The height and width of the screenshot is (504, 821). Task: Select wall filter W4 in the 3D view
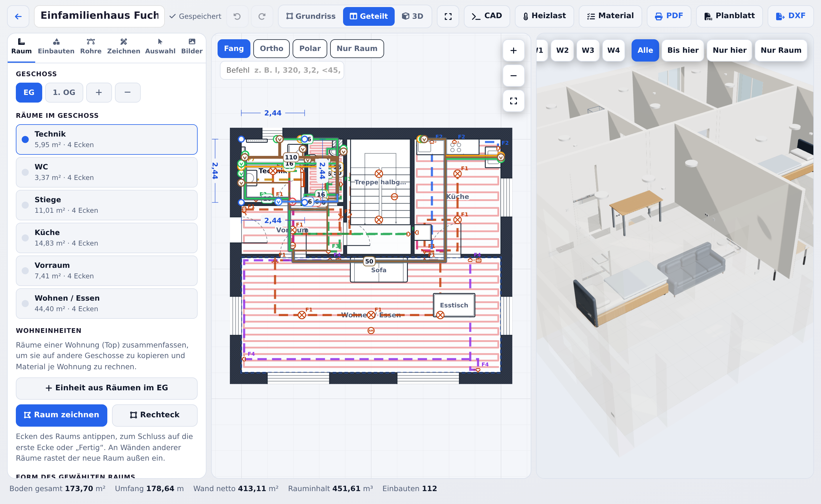click(613, 50)
